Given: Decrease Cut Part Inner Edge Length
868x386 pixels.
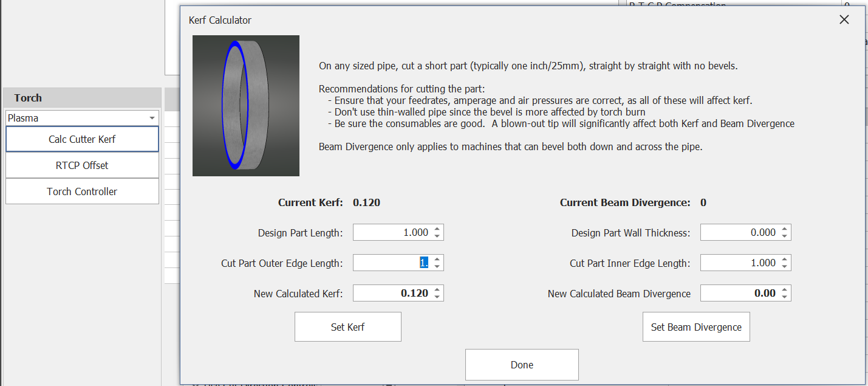Looking at the screenshot, I should [785, 266].
